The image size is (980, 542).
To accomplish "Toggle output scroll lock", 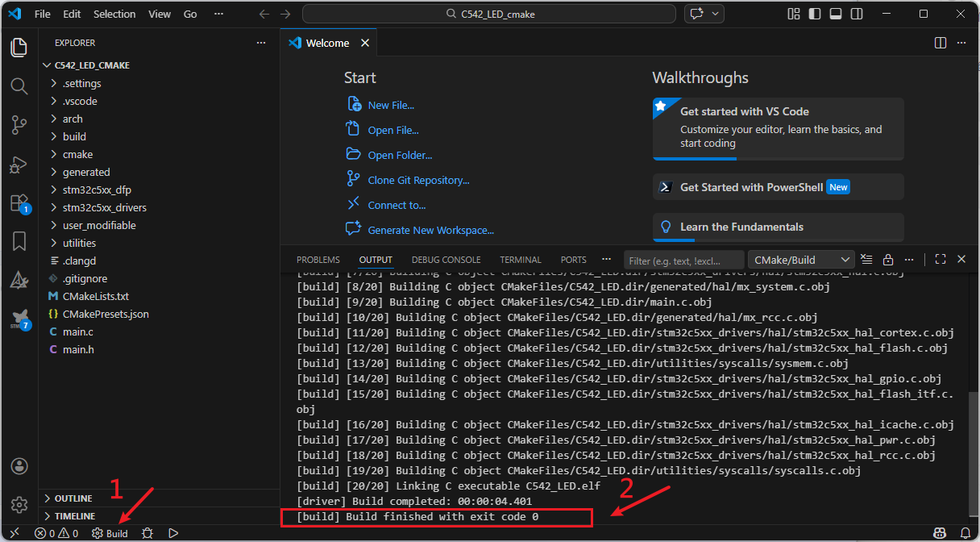I will pyautogui.click(x=887, y=260).
